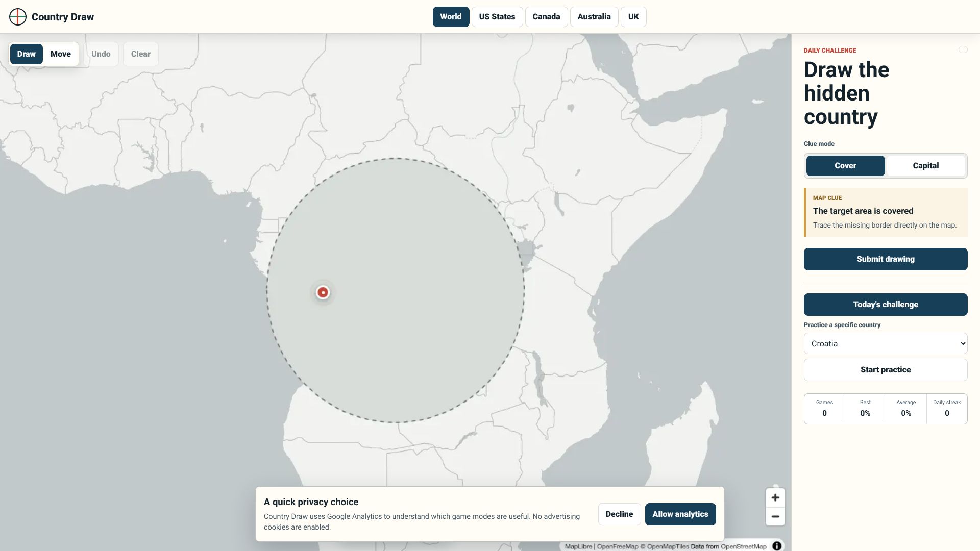Screen dimensions: 980x551
Task: Click the covered target circle on map
Action: [x=395, y=290]
